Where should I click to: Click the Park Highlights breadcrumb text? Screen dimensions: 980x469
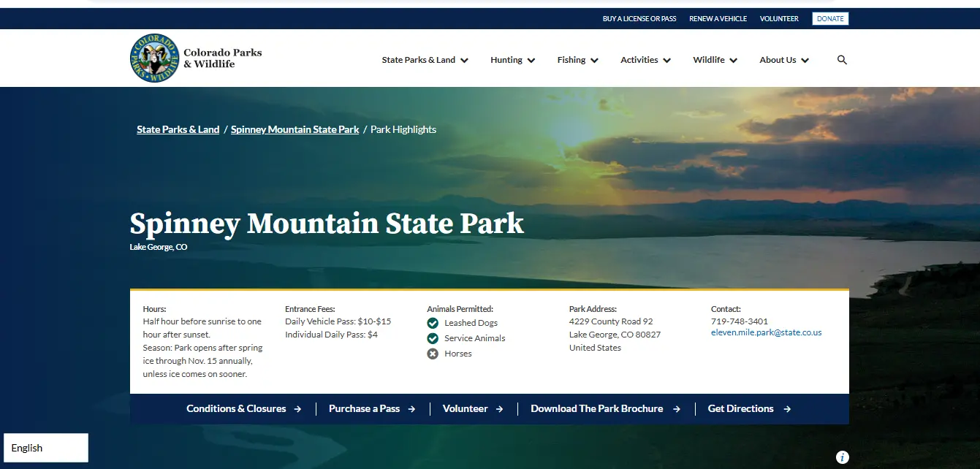coord(403,129)
